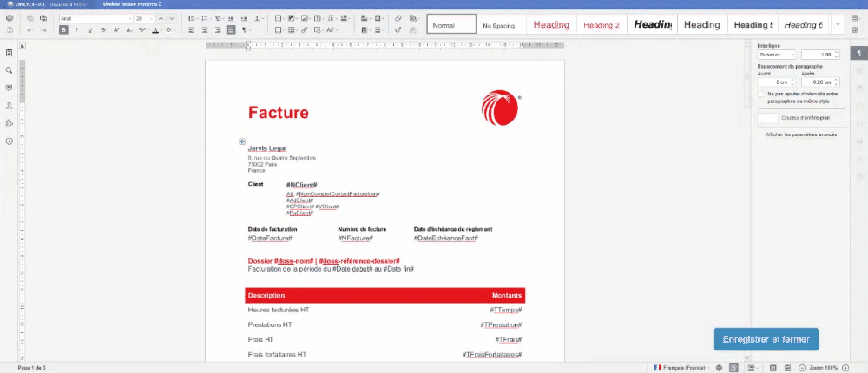868x373 pixels.
Task: Click 'Afficher les paramètres avancés' link
Action: coord(799,134)
